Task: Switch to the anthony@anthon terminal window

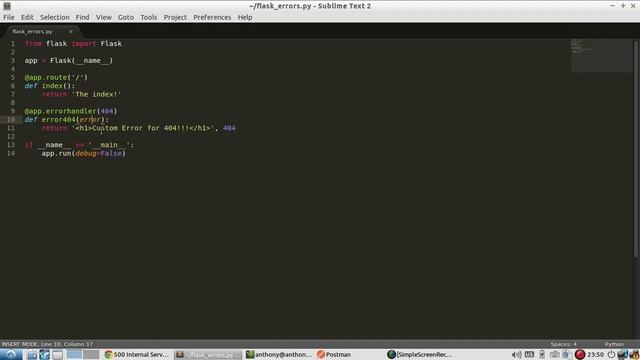Action: [279, 355]
